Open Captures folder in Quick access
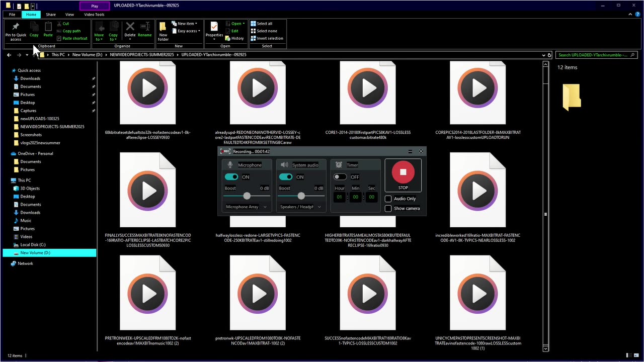 28,111
